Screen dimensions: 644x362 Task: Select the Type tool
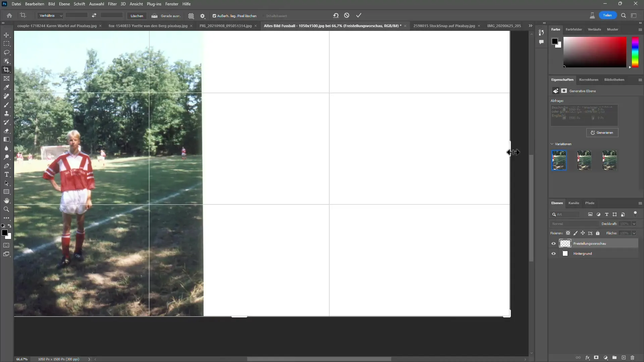[x=6, y=175]
